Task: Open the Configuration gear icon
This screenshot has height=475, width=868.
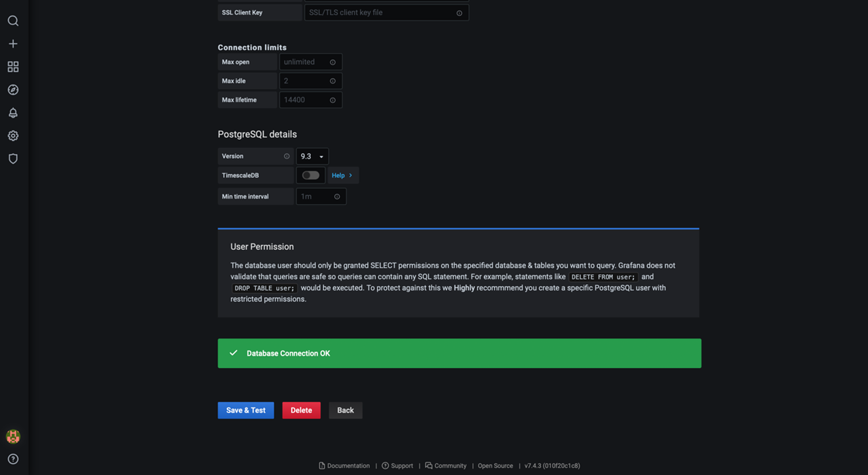Action: coord(13,136)
